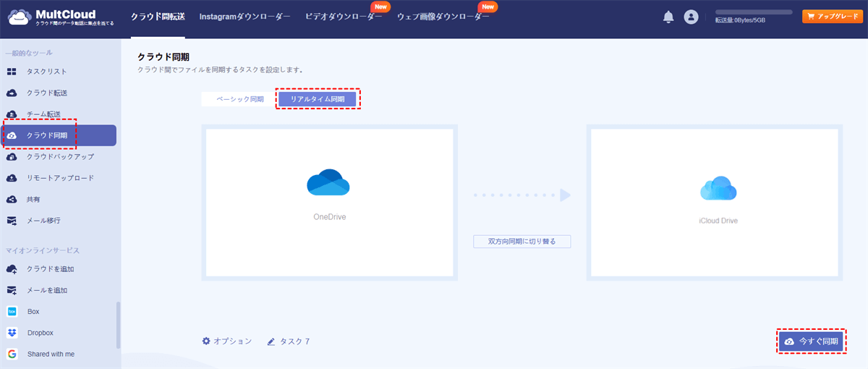Image resolution: width=868 pixels, height=369 pixels.
Task: Click the transfer quota progress bar
Action: tap(754, 12)
